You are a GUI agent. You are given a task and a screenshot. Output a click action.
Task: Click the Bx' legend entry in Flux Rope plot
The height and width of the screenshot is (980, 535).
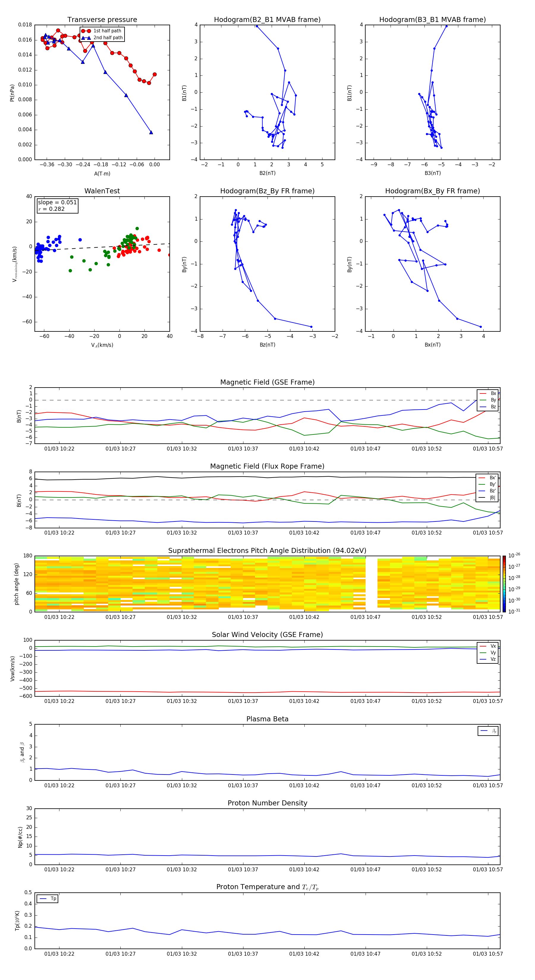(x=487, y=478)
